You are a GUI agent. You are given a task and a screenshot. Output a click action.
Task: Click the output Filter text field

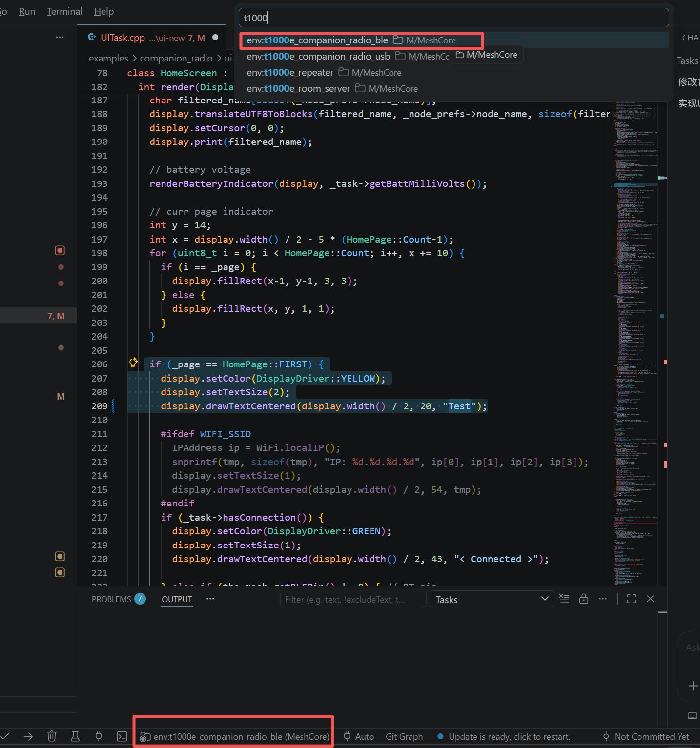(x=352, y=600)
